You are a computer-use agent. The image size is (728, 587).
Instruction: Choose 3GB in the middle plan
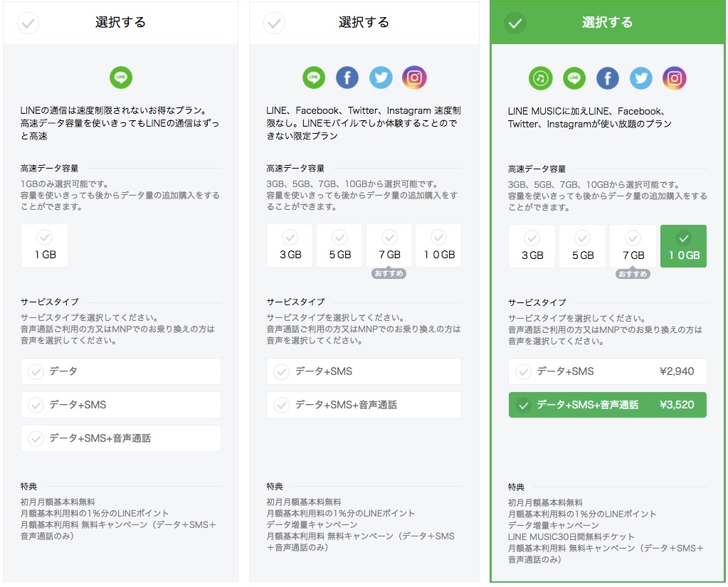(290, 245)
